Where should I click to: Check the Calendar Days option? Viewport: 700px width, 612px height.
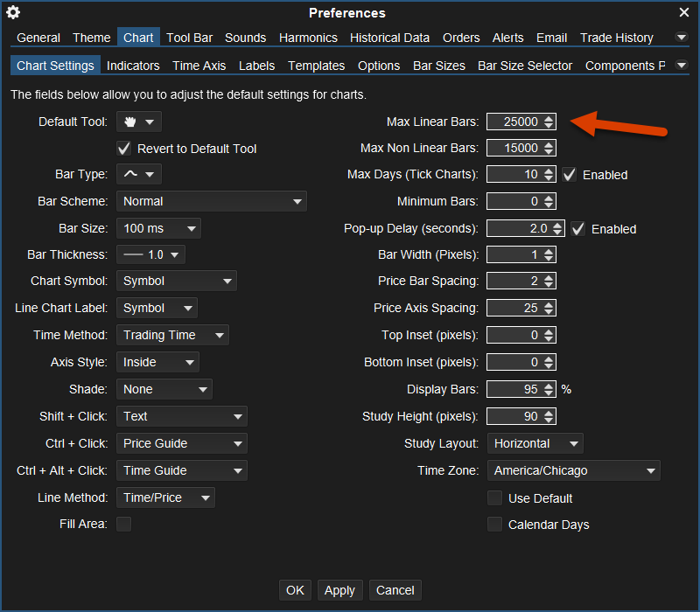tap(495, 525)
